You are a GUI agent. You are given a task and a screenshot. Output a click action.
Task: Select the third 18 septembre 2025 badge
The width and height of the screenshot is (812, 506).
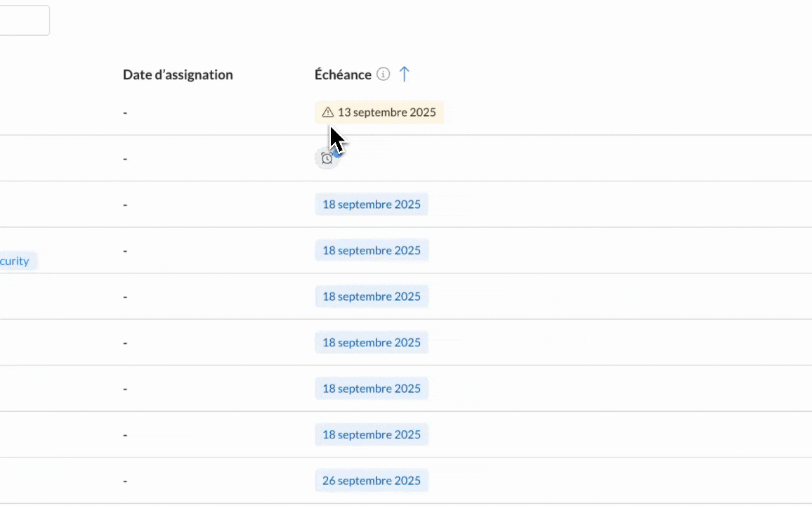pyautogui.click(x=371, y=297)
